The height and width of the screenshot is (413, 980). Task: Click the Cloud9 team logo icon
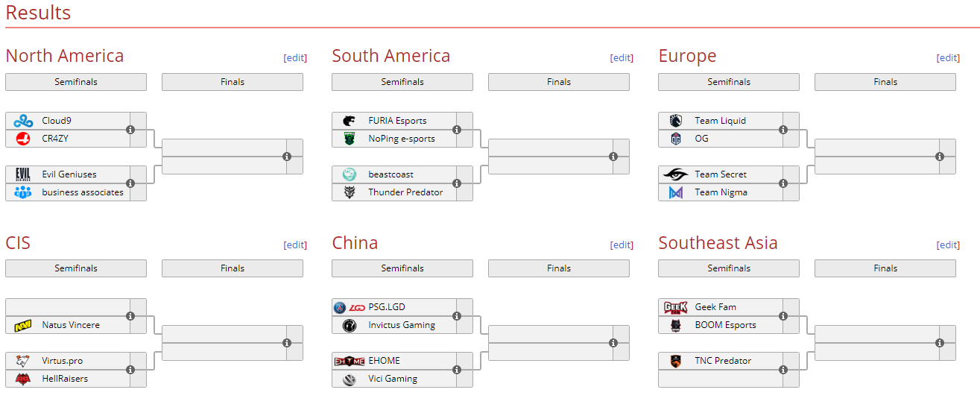(23, 121)
